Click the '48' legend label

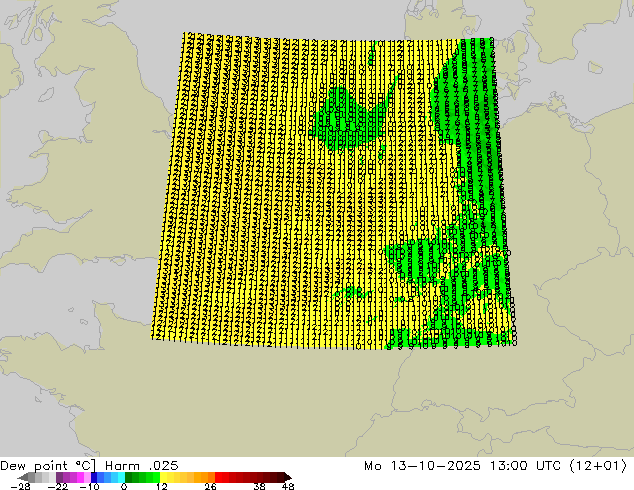(288, 486)
